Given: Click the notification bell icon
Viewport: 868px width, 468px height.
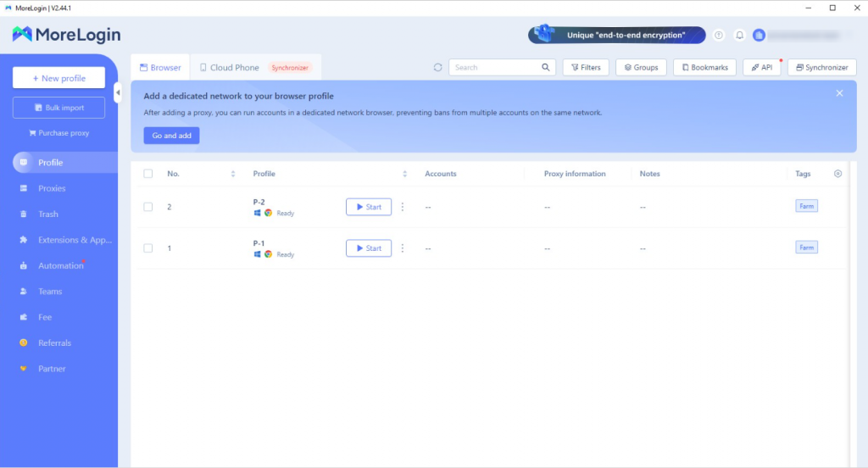Looking at the screenshot, I should (x=739, y=36).
